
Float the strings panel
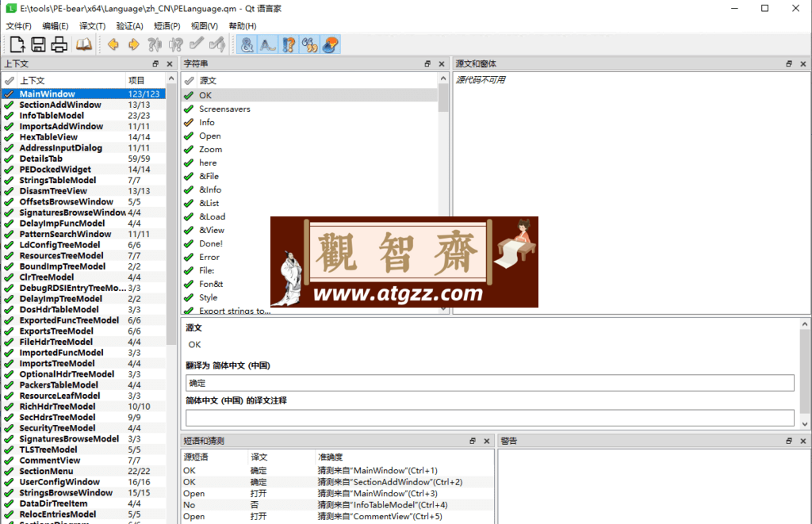click(427, 63)
